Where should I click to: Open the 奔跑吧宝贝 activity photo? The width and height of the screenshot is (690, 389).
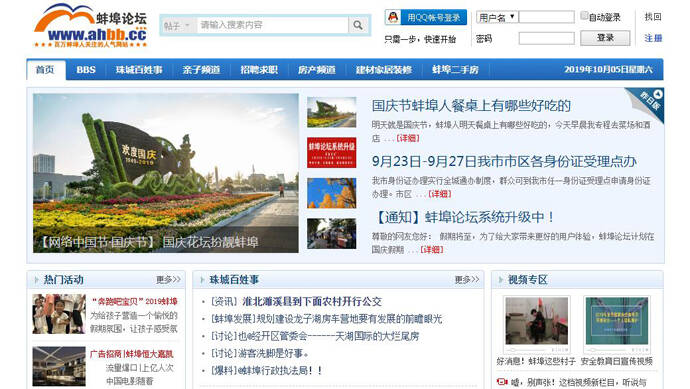pos(59,314)
